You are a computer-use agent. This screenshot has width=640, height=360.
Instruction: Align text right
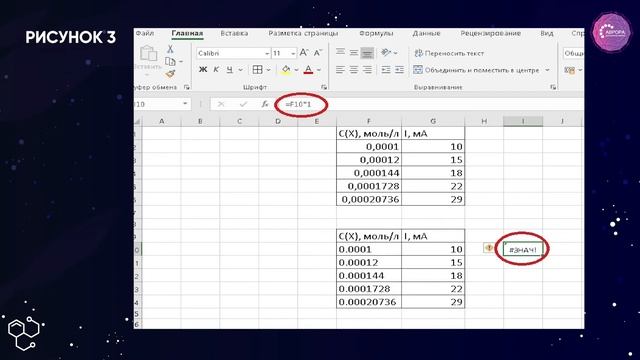click(367, 70)
